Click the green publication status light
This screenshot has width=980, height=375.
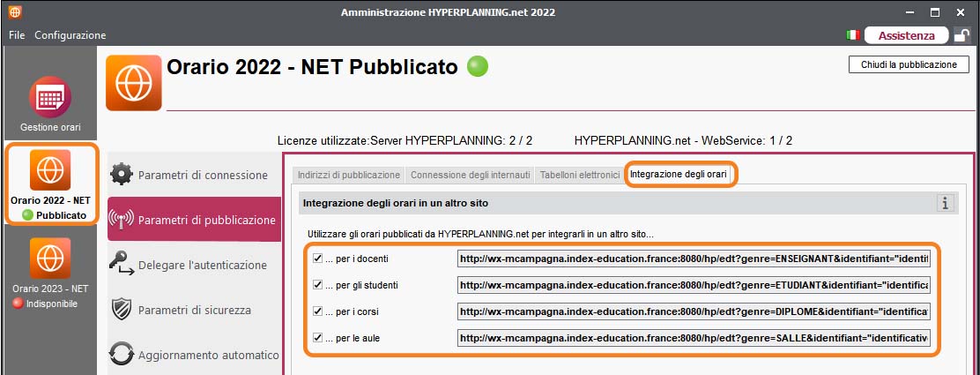point(478,66)
